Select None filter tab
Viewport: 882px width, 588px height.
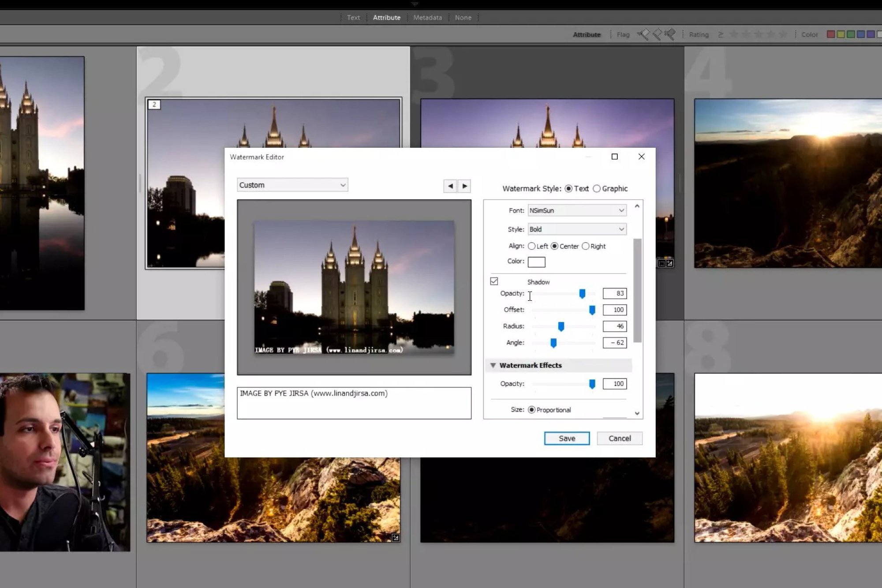click(x=463, y=18)
